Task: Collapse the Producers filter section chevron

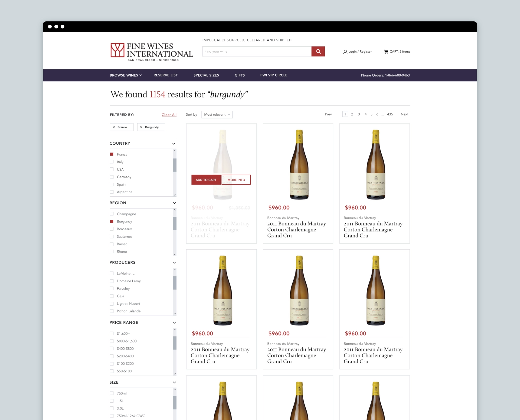Action: click(174, 263)
